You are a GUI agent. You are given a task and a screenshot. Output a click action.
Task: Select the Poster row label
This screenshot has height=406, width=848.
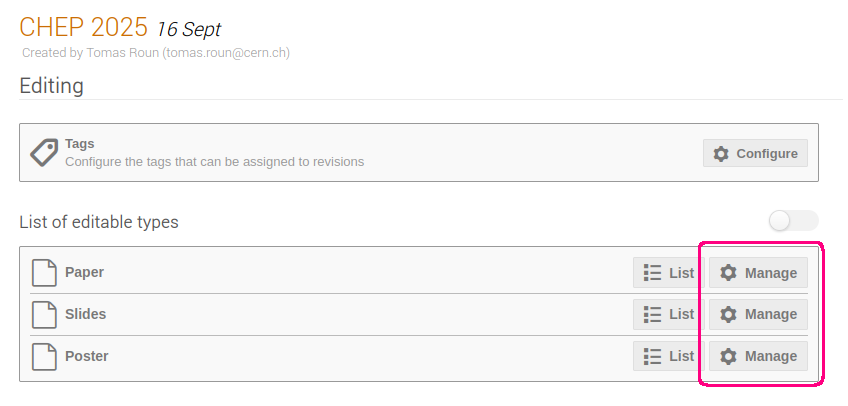[87, 356]
